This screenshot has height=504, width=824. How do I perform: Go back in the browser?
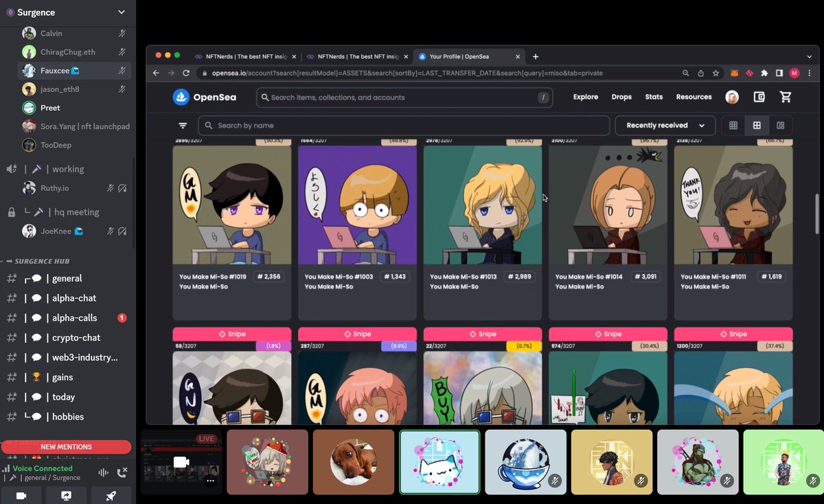[156, 73]
